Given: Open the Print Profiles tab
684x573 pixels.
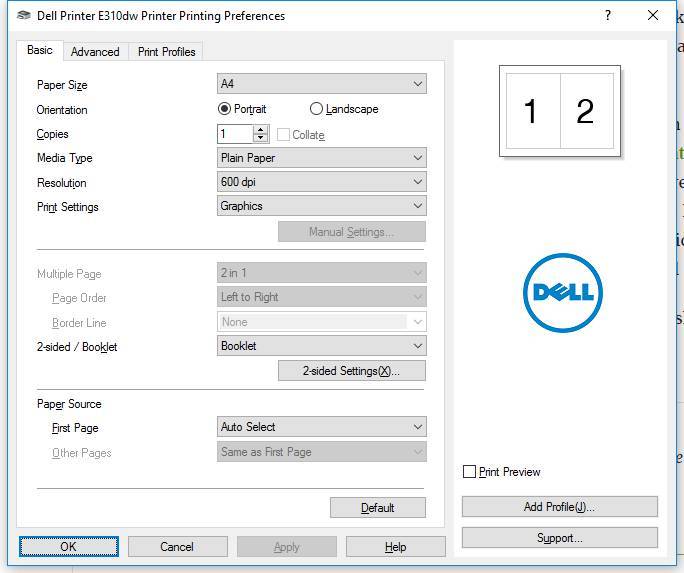Looking at the screenshot, I should coord(167,52).
